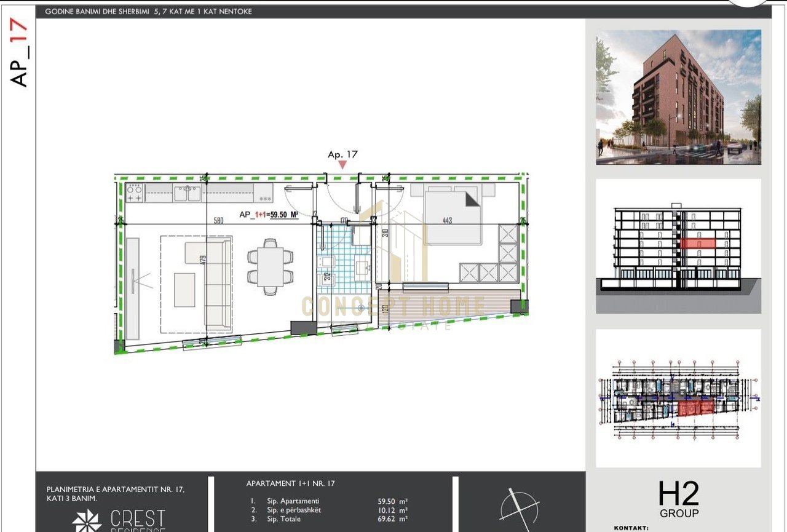Image resolution: width=787 pixels, height=532 pixels.
Task: Open the building exterior render image
Action: 678,97
